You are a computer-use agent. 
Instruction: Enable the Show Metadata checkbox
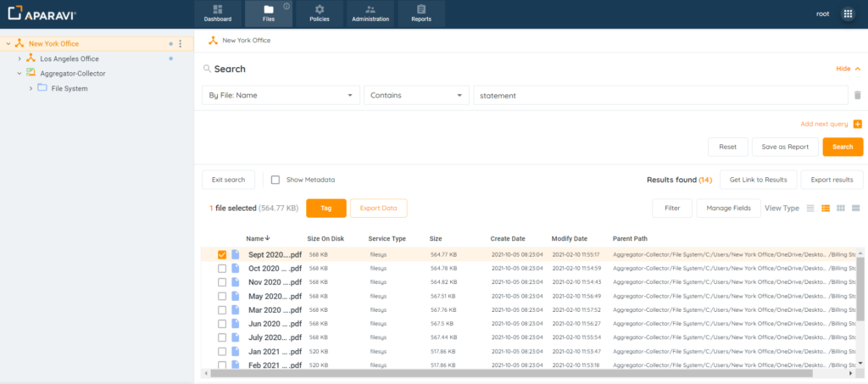tap(275, 180)
